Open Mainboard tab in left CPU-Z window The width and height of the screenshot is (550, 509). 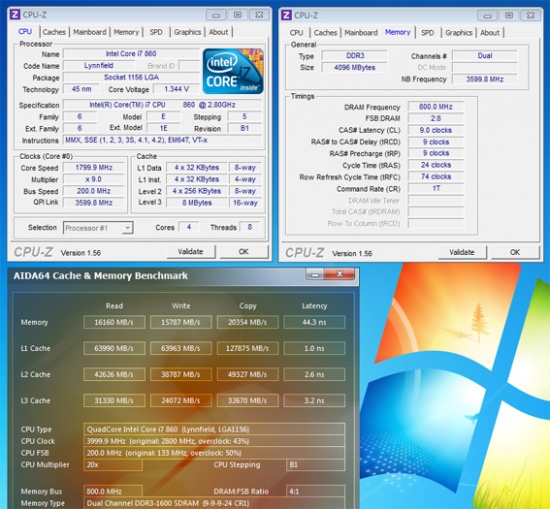coord(90,32)
